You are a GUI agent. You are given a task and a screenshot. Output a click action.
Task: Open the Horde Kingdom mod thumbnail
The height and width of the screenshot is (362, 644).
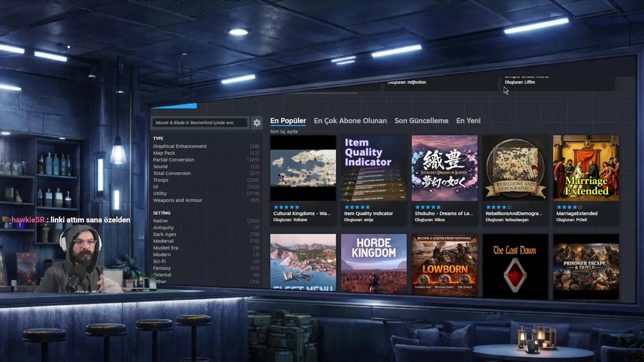374,263
